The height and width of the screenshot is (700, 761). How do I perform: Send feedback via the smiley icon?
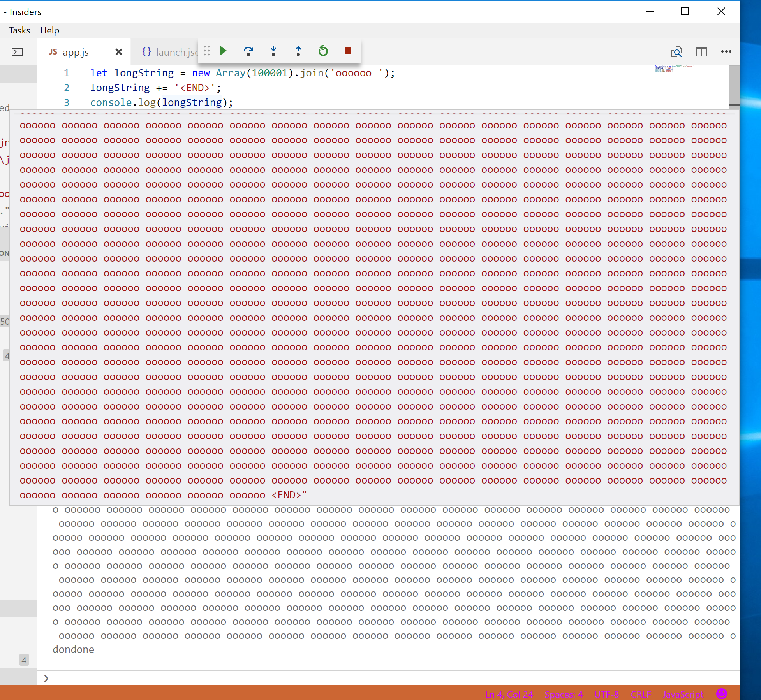pos(722,694)
